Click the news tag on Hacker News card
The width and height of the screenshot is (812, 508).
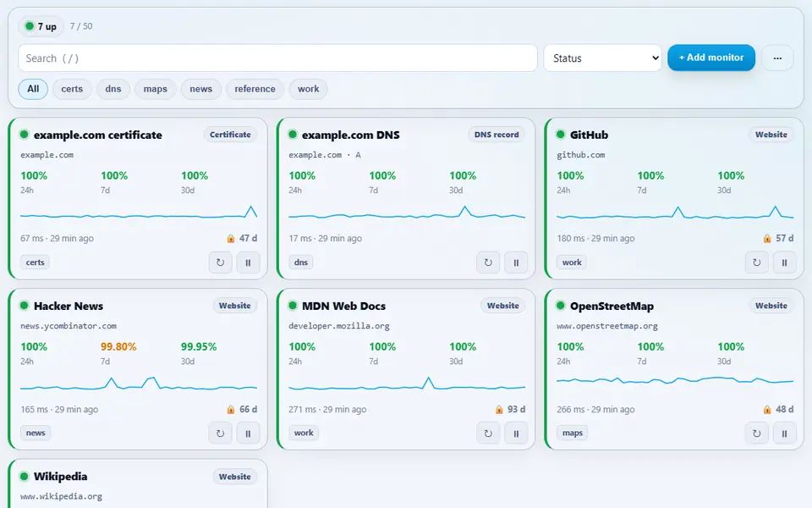36,433
